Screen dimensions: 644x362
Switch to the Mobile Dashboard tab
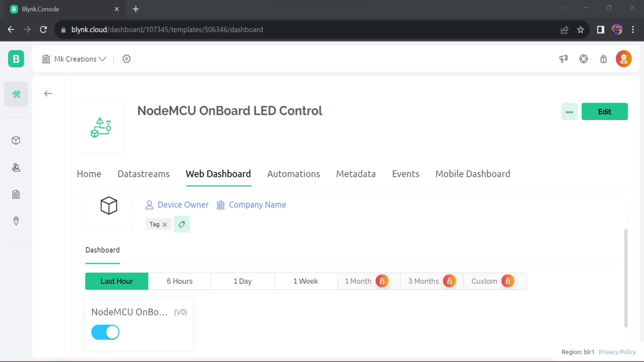click(473, 174)
